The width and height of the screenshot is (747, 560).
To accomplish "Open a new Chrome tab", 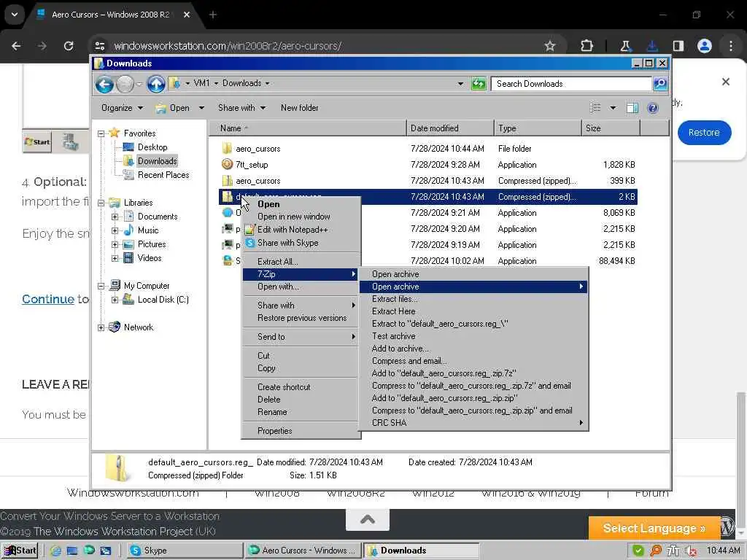I will click(213, 15).
